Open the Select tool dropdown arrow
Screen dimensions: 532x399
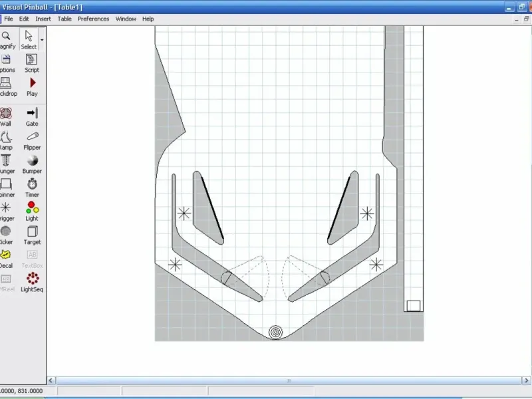tap(42, 40)
